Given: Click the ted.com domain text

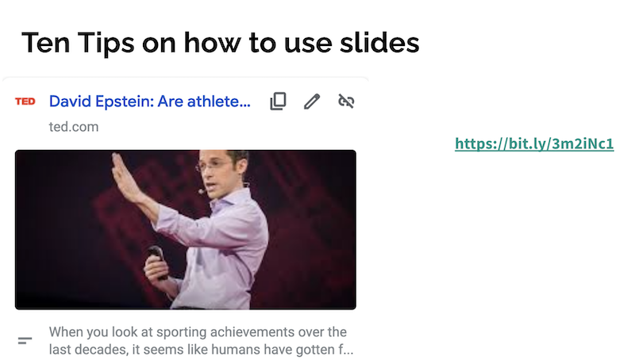Looking at the screenshot, I should pyautogui.click(x=74, y=127).
